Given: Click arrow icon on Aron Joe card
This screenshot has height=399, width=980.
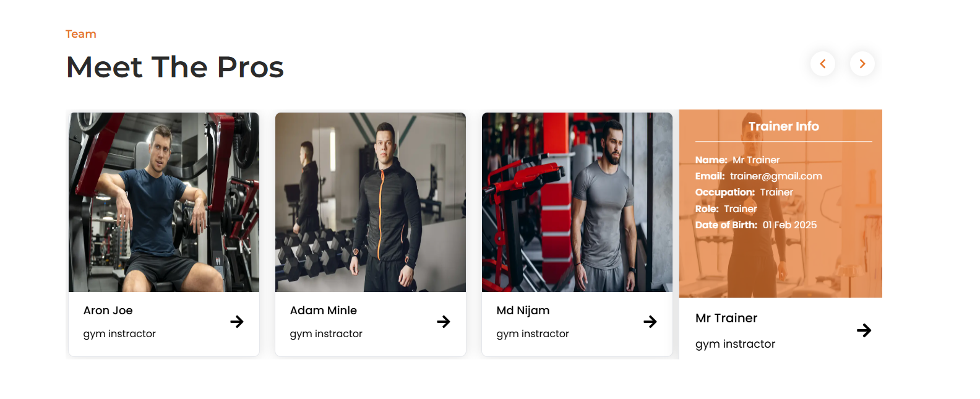Looking at the screenshot, I should coord(237,322).
